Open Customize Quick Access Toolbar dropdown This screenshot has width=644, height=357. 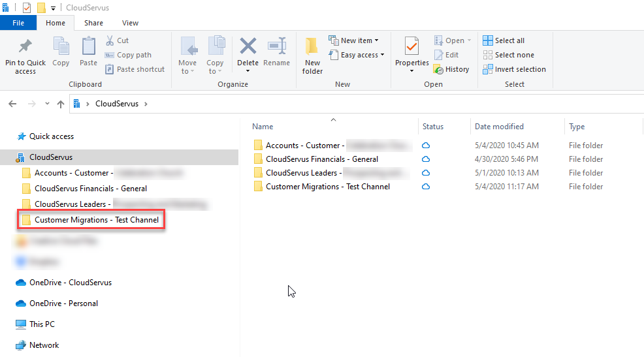53,8
